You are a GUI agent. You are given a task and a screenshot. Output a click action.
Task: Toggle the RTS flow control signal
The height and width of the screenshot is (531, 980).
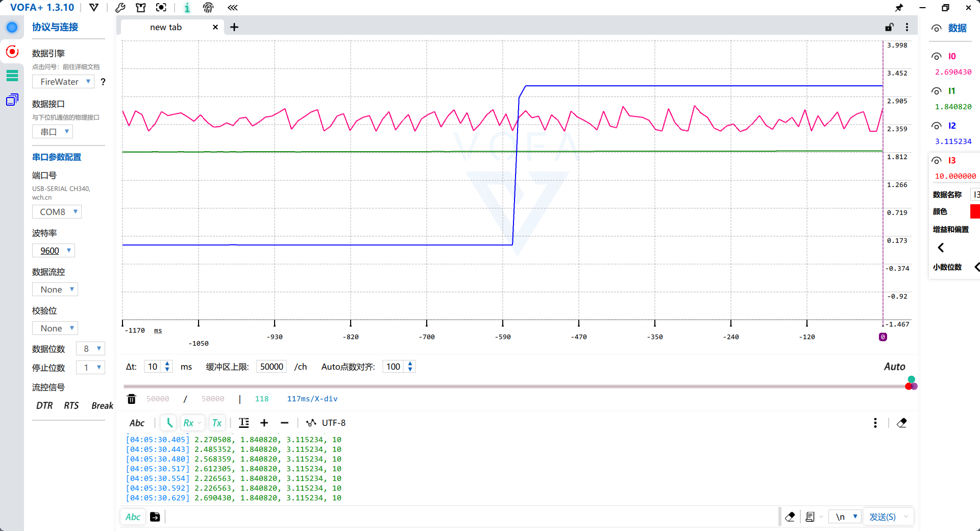(x=71, y=405)
